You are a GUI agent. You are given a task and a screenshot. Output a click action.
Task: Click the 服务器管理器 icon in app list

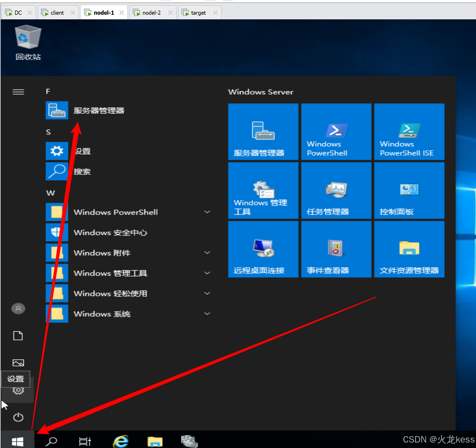57,110
